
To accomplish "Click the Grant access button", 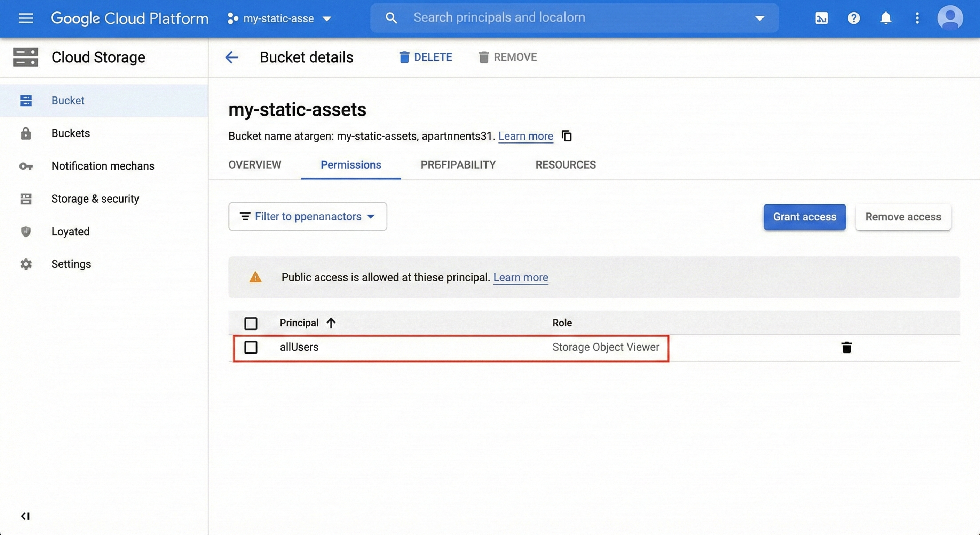I will pyautogui.click(x=804, y=217).
